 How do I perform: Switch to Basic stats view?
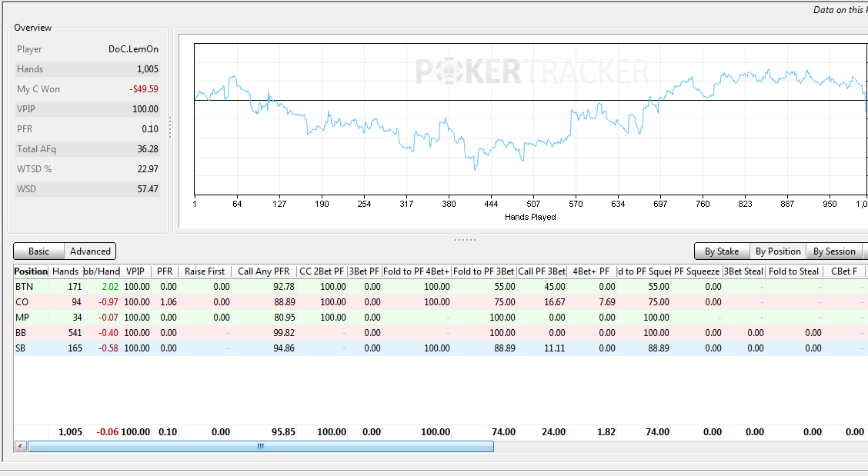click(x=38, y=251)
